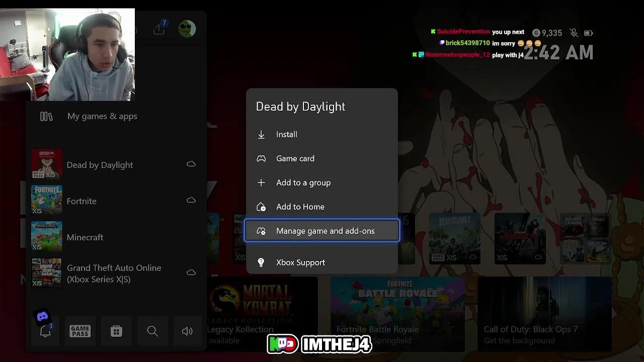Click Dead by Daylight cover thumbnail
The width and height of the screenshot is (644, 362).
tap(46, 164)
